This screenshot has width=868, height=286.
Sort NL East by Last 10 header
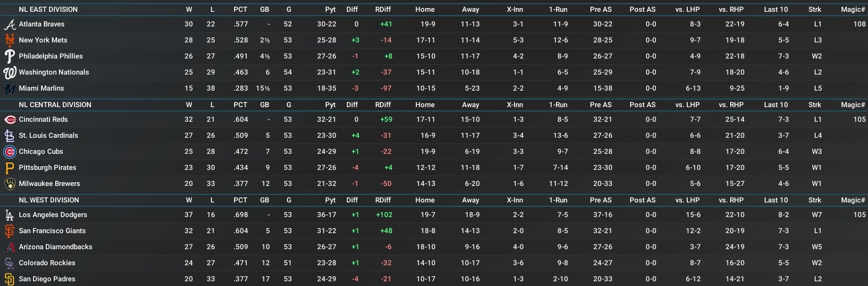tap(776, 9)
